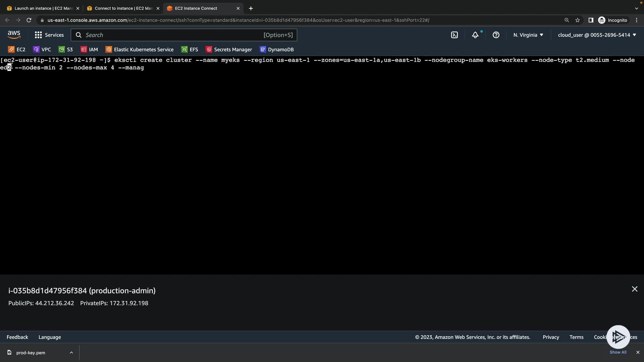Click the AWS logo home icon
Image resolution: width=644 pixels, height=362 pixels.
tap(14, 35)
